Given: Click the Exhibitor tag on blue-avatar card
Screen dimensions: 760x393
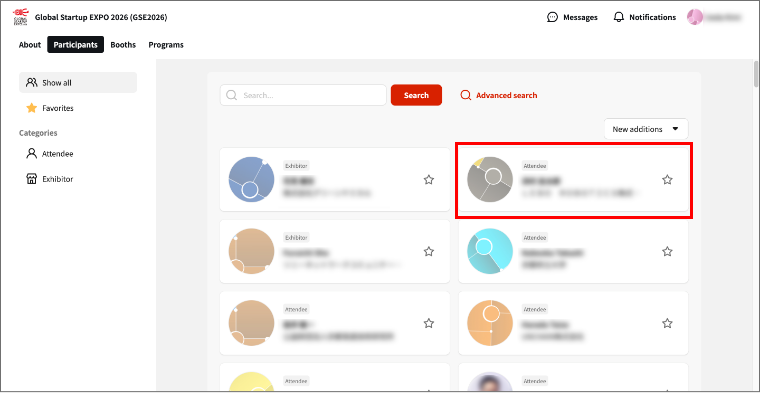Looking at the screenshot, I should point(296,166).
